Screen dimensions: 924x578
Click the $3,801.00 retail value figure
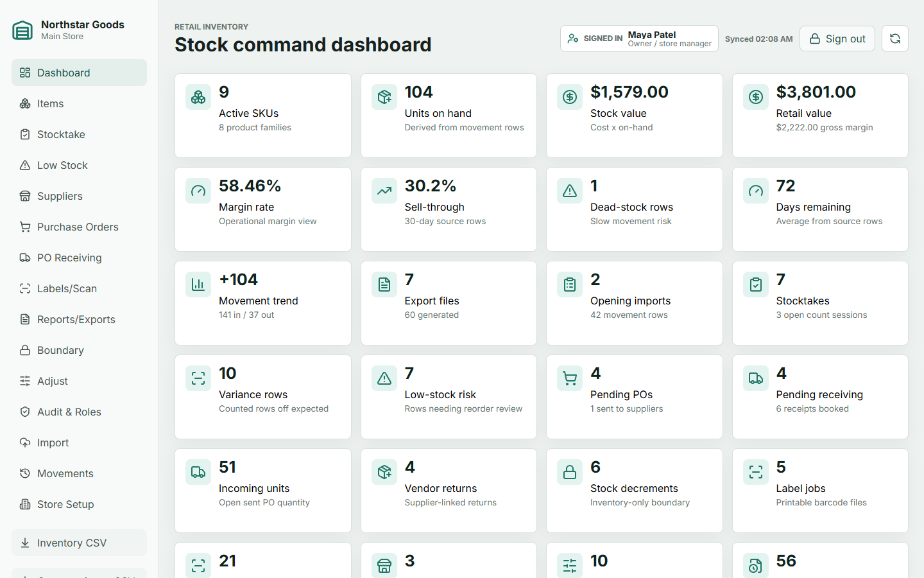coord(816,92)
